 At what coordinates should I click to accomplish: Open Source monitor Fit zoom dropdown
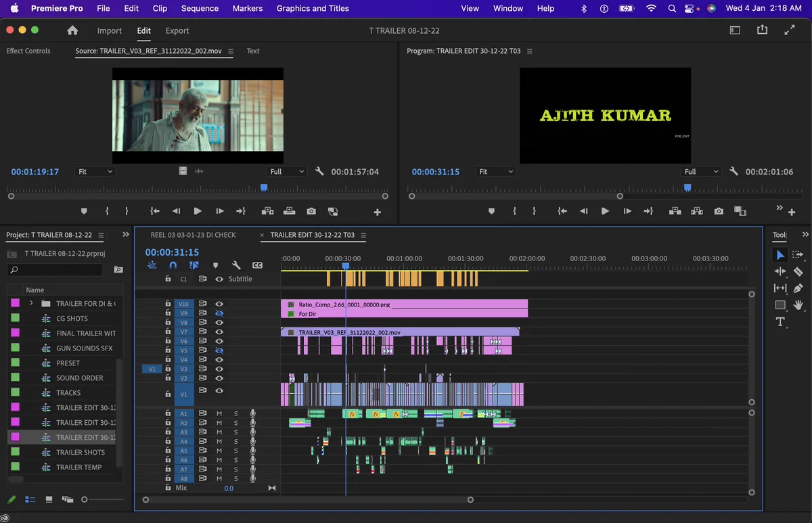tap(95, 172)
